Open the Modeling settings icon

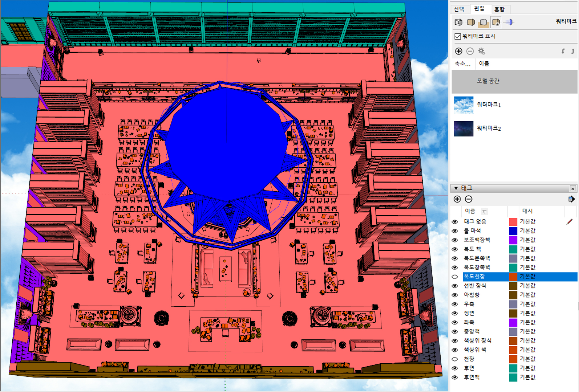(x=509, y=22)
